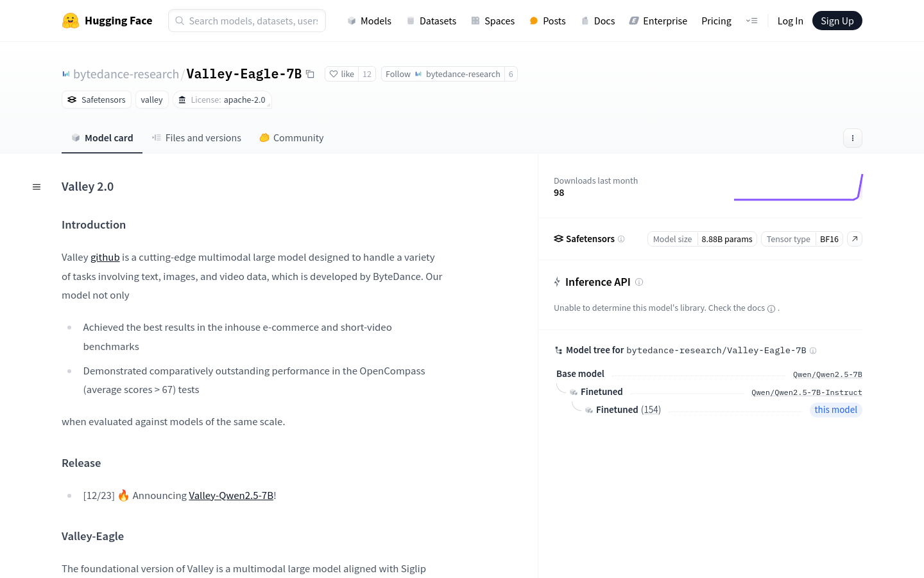Click the Introduction heading

[x=94, y=225]
